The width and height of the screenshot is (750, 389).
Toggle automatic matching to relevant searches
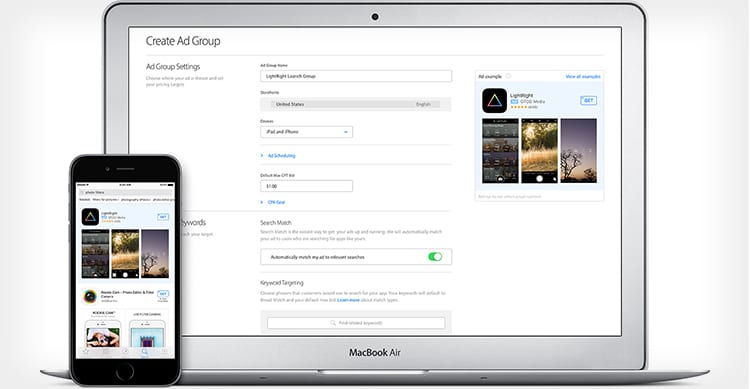pos(435,257)
